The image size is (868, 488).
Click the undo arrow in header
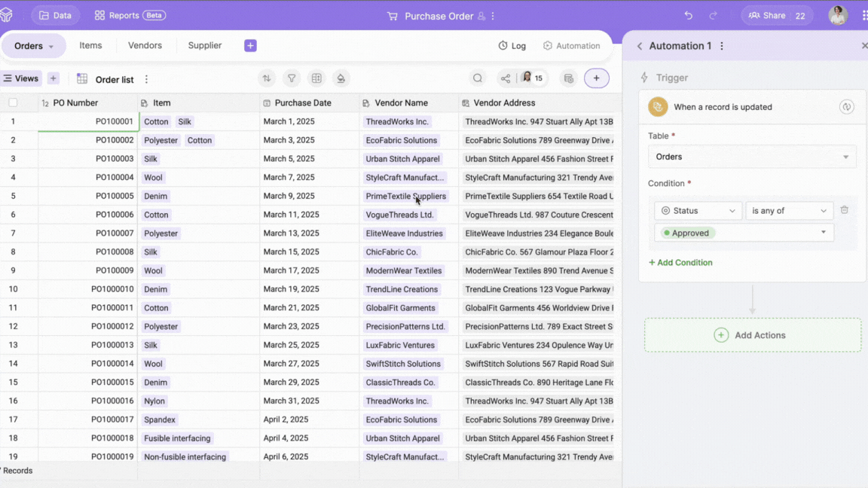(688, 16)
